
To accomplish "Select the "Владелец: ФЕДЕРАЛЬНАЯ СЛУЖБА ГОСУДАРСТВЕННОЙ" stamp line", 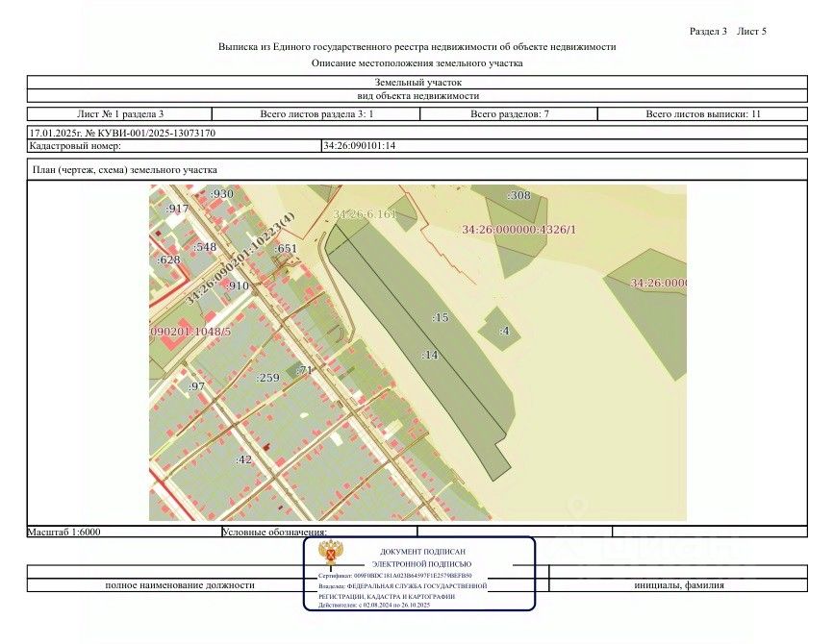I will 403,586.
